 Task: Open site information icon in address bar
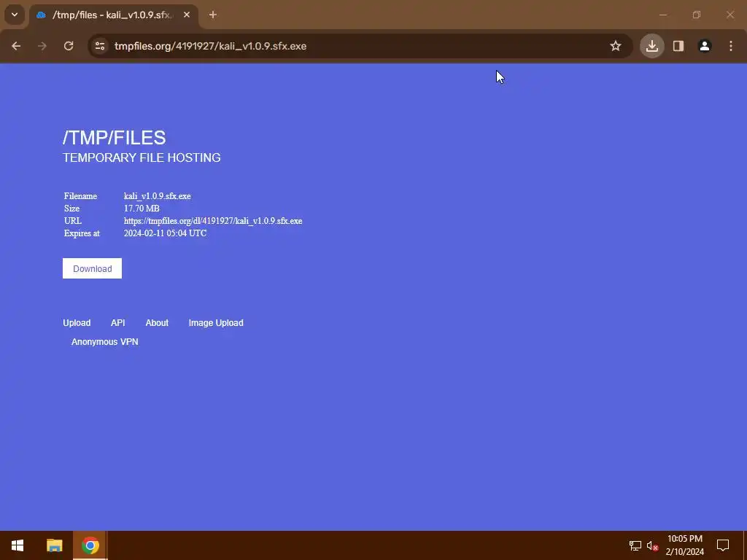100,46
